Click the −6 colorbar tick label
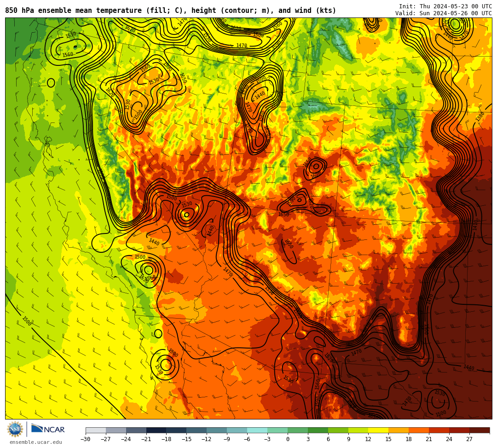497x448 pixels. (x=247, y=439)
